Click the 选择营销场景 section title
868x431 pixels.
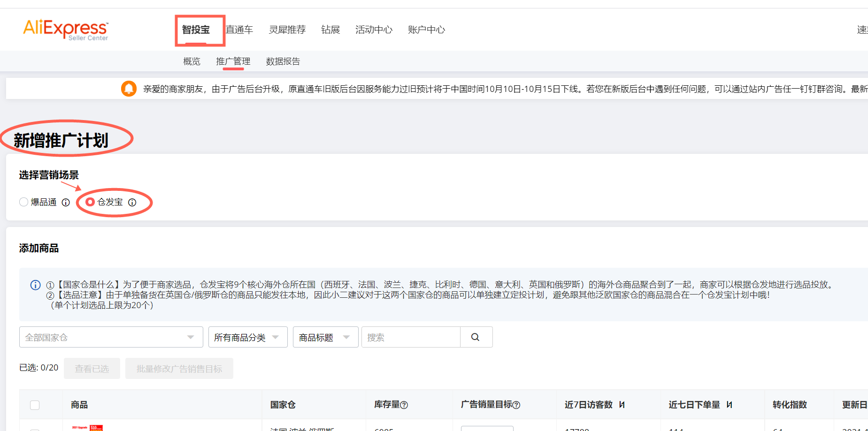[49, 175]
